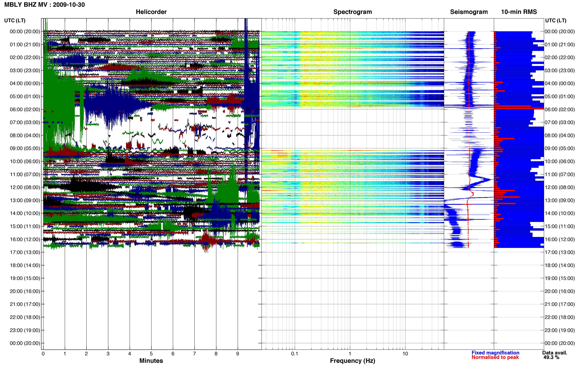
Task: Click the 'Fixed magnification' legend text
Action: (x=495, y=353)
